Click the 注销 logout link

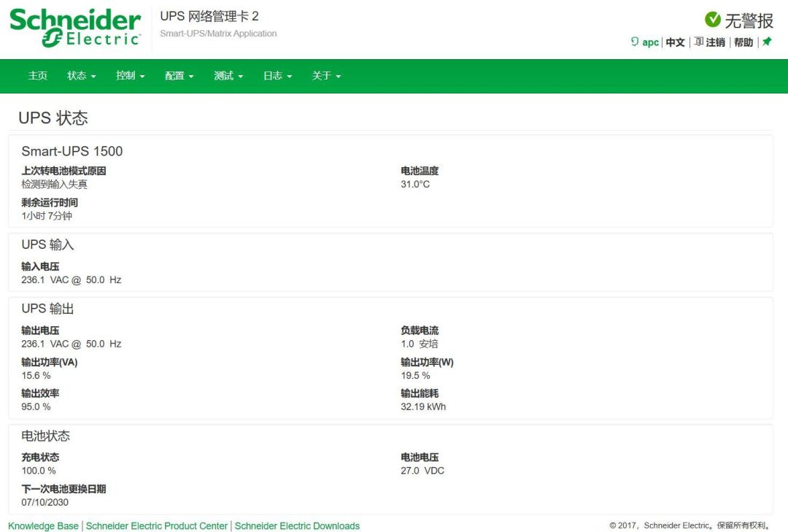point(715,42)
